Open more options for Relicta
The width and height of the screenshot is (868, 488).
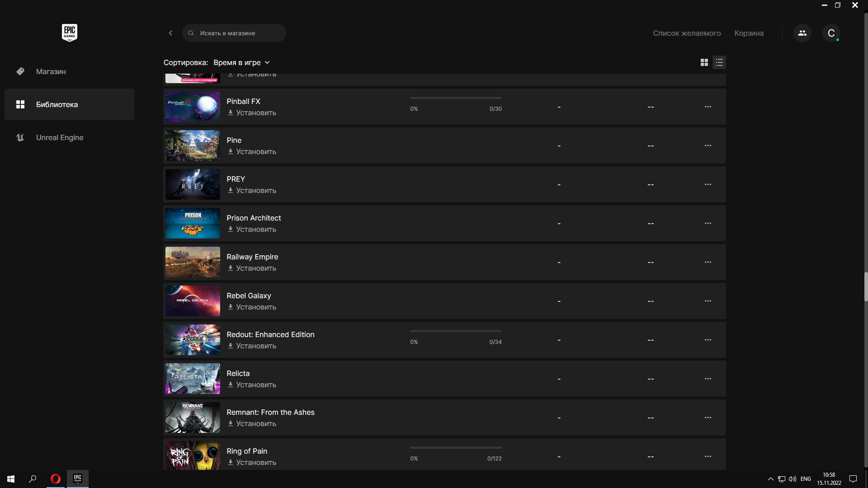[708, 379]
